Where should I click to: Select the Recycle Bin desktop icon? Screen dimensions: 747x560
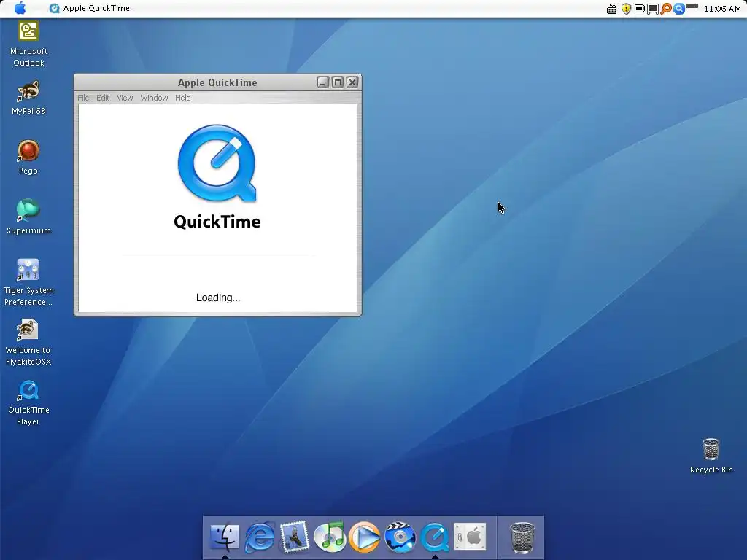point(711,456)
